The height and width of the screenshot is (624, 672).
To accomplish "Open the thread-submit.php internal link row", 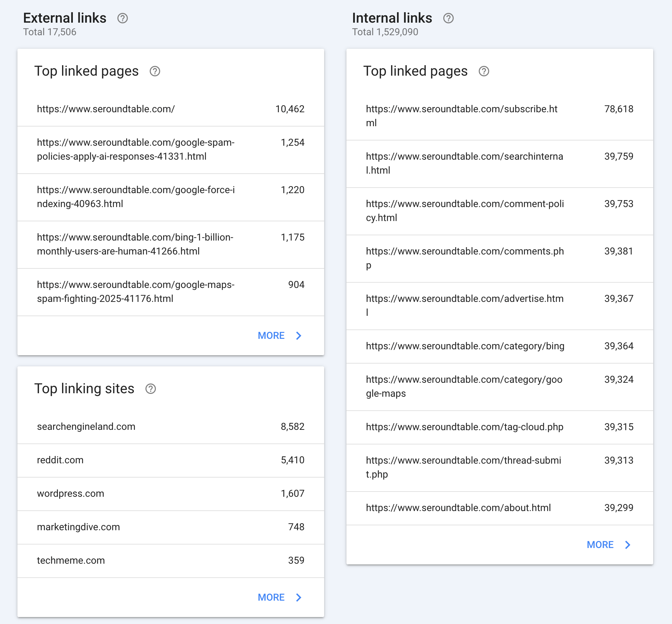I will [x=500, y=467].
